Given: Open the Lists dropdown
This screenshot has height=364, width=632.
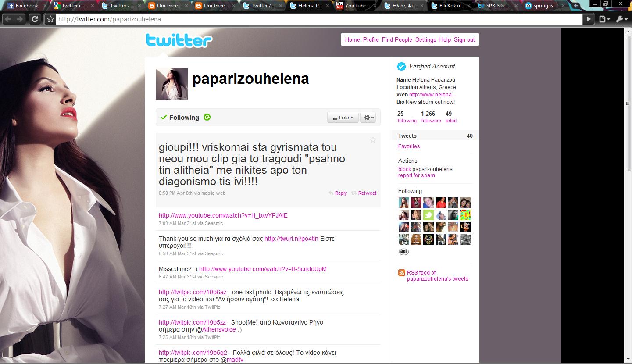Looking at the screenshot, I should pyautogui.click(x=343, y=118).
